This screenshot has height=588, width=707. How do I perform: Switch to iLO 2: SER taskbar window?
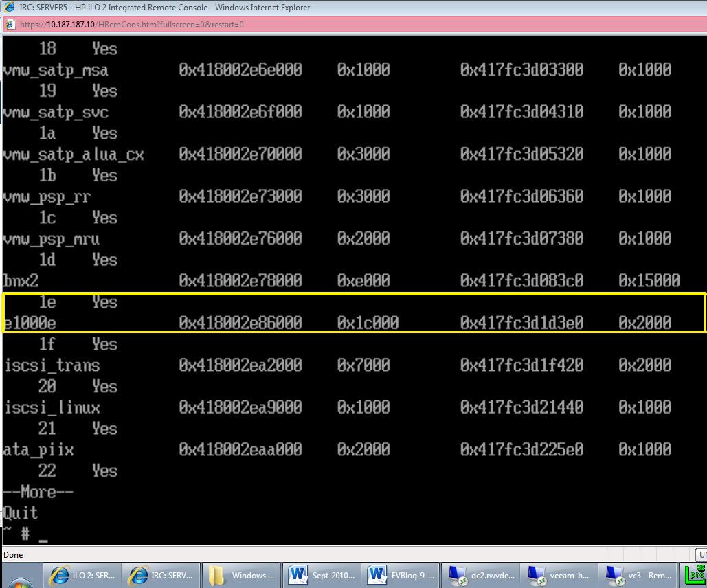pyautogui.click(x=83, y=576)
